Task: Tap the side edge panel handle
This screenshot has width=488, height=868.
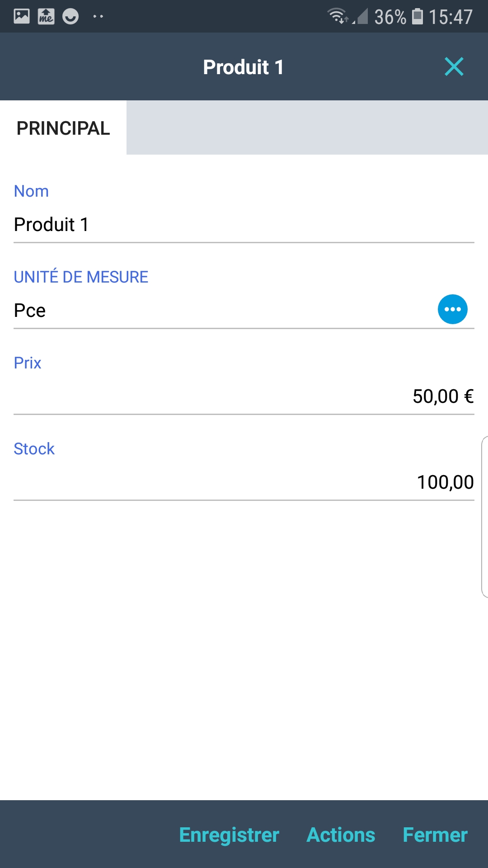Action: 484,517
